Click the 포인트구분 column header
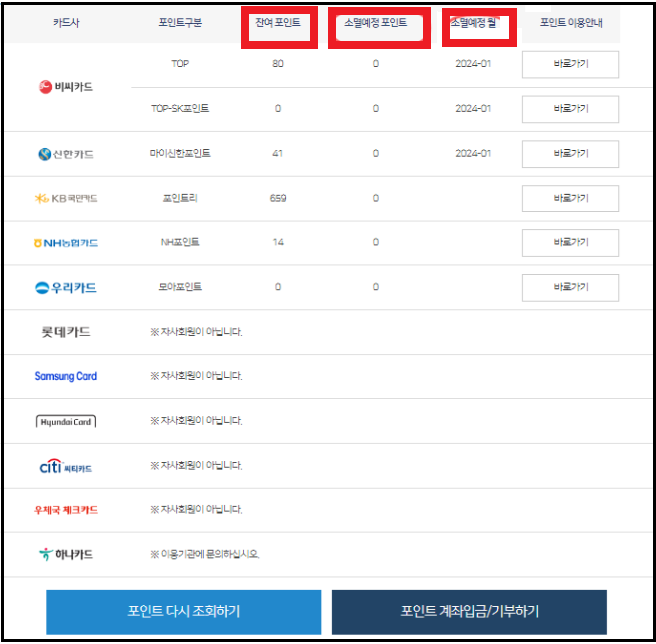This screenshot has width=656, height=644. 180,22
